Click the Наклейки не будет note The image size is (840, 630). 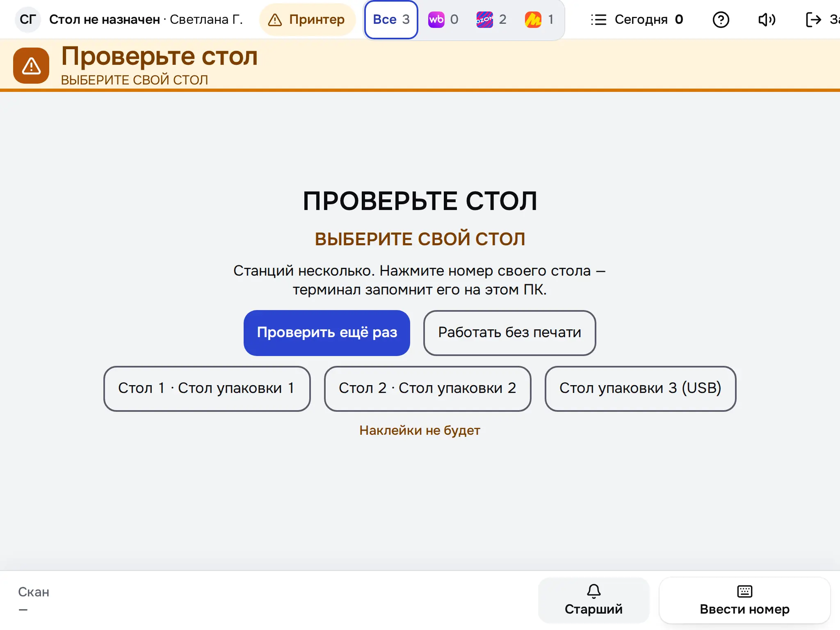tap(420, 430)
